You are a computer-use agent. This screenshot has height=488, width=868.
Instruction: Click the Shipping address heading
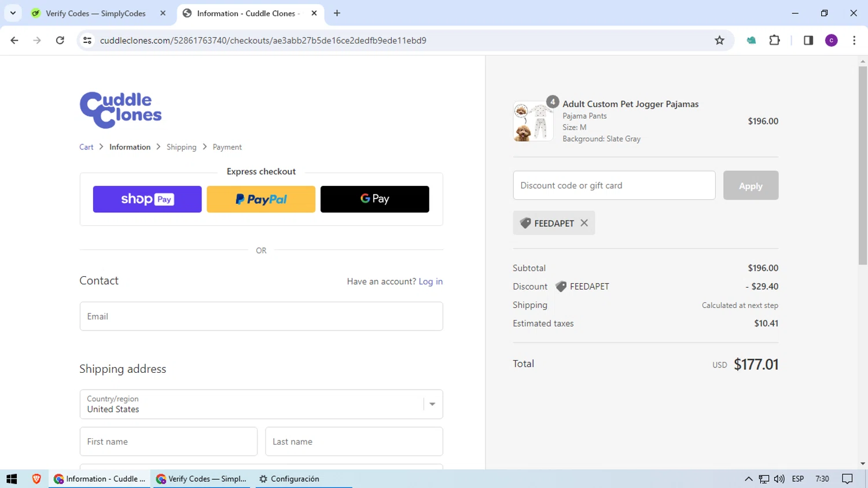tap(123, 369)
